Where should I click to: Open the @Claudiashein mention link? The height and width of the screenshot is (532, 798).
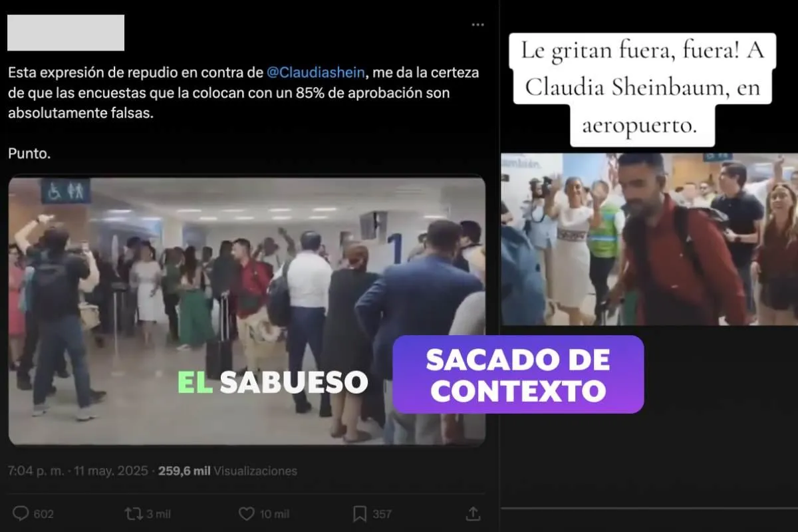[316, 72]
